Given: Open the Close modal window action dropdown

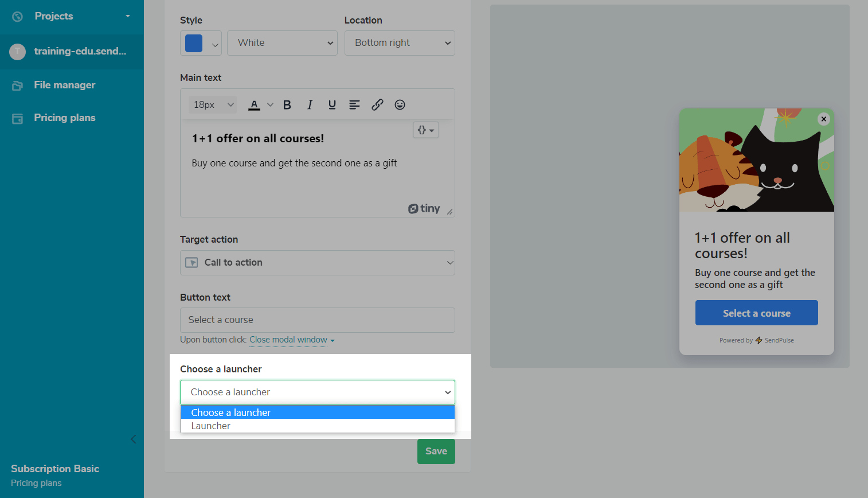Looking at the screenshot, I should click(292, 340).
